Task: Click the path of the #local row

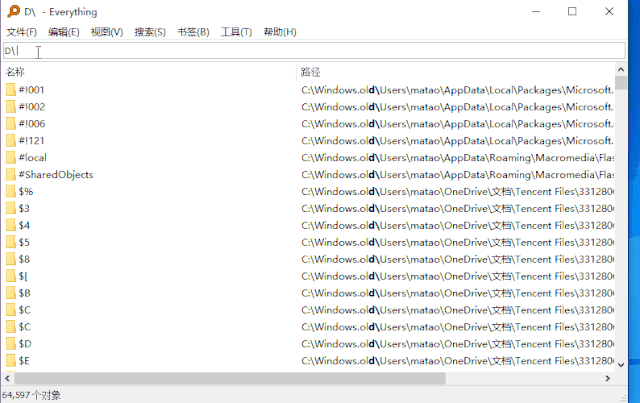Action: point(458,158)
